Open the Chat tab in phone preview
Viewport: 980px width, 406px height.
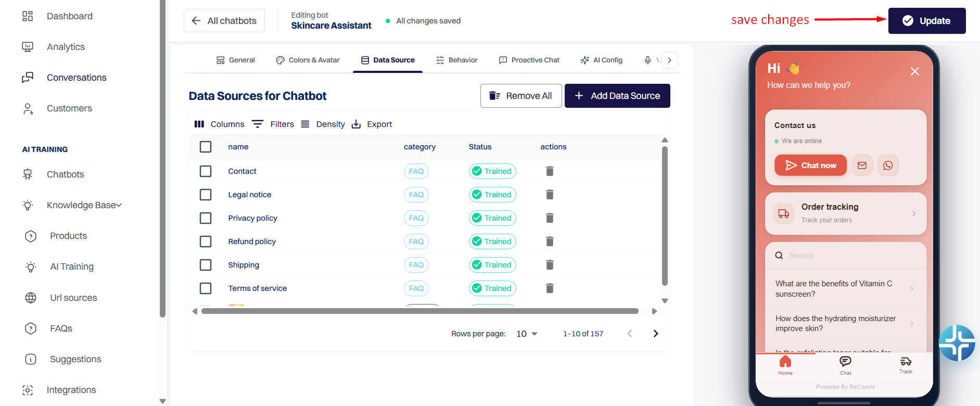tap(846, 365)
